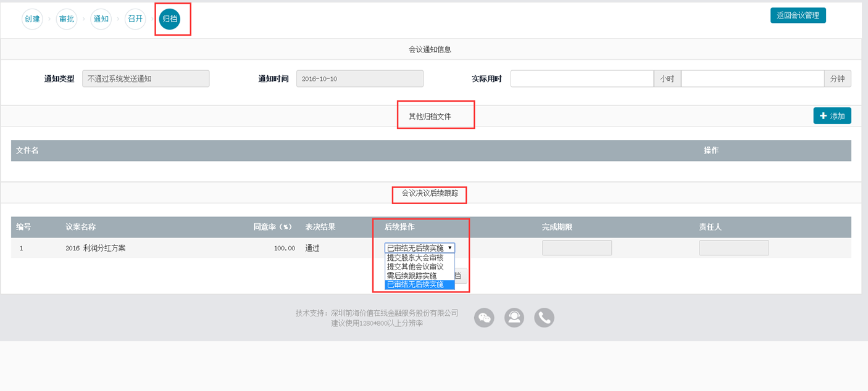This screenshot has width=868, height=391.
Task: Click the 会议决议后续跟踪 section heading
Action: 430,193
